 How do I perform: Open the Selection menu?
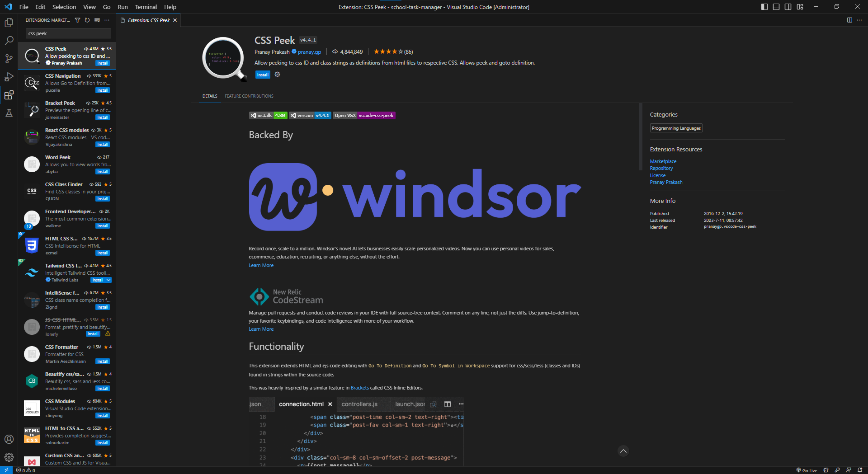tap(64, 7)
